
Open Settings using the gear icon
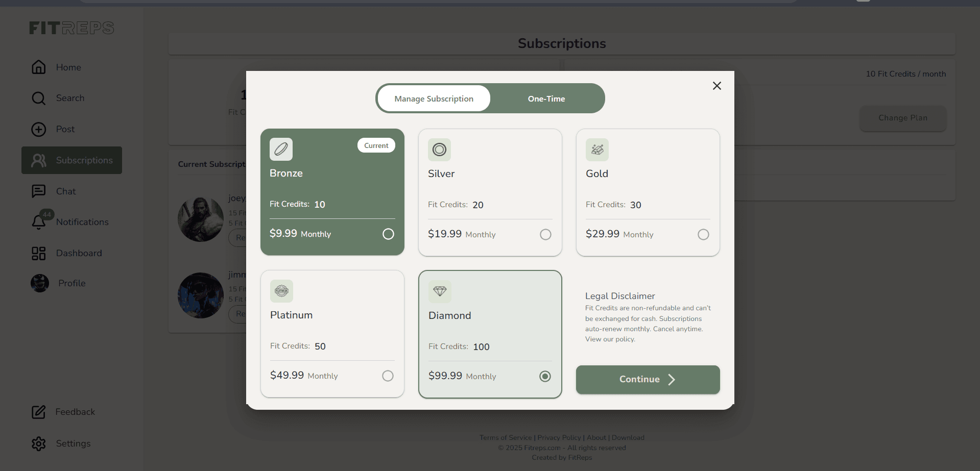(39, 443)
